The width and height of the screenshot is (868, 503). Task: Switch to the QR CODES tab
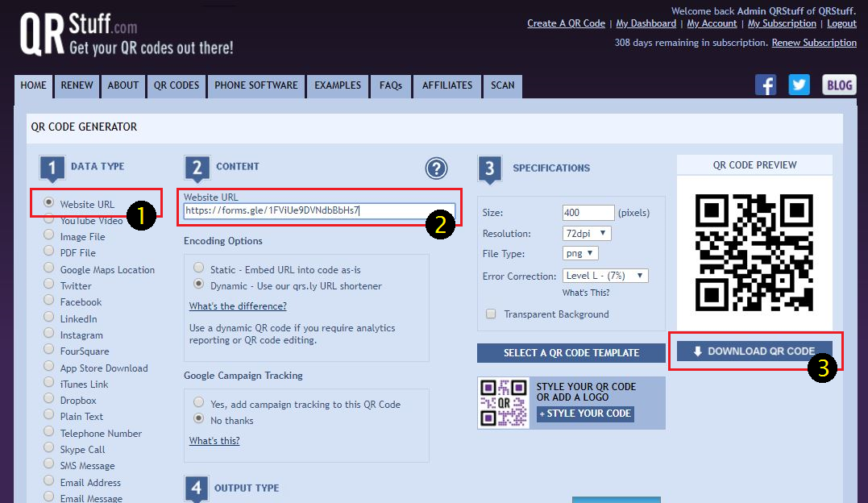point(177,86)
